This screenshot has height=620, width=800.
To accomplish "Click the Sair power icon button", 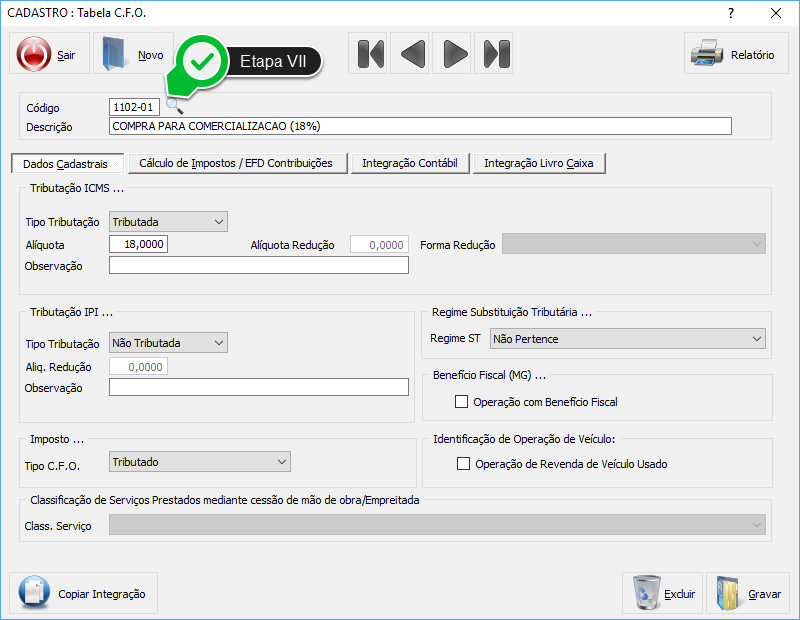I will tap(49, 54).
